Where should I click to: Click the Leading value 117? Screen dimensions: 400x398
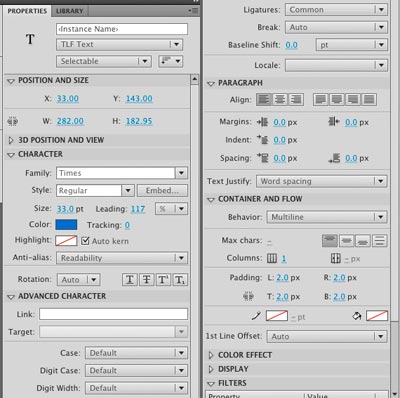pos(138,209)
